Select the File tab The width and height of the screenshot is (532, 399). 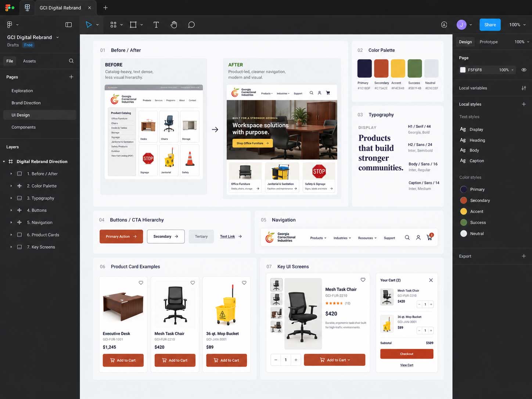[x=10, y=61]
